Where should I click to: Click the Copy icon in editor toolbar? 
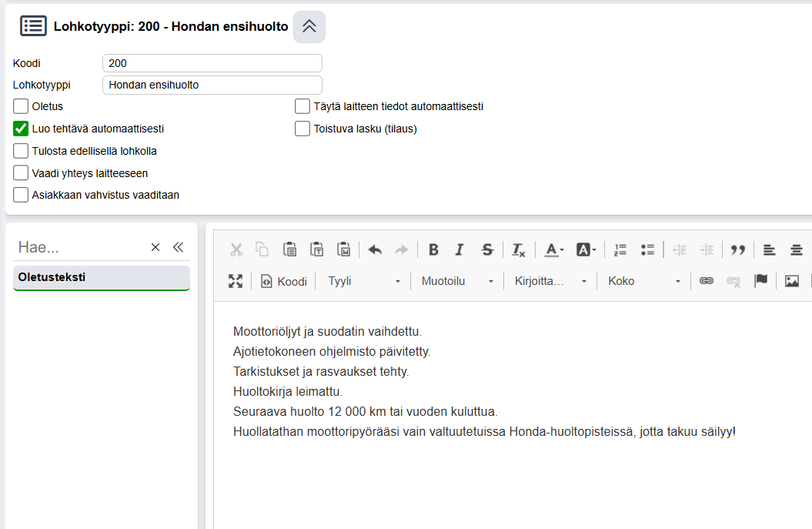pyautogui.click(x=262, y=249)
